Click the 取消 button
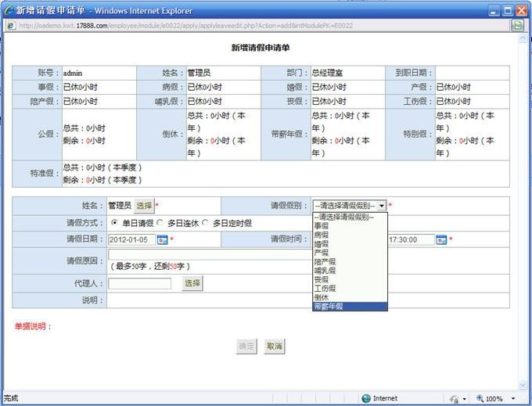Image resolution: width=532 pixels, height=406 pixels. 274,346
